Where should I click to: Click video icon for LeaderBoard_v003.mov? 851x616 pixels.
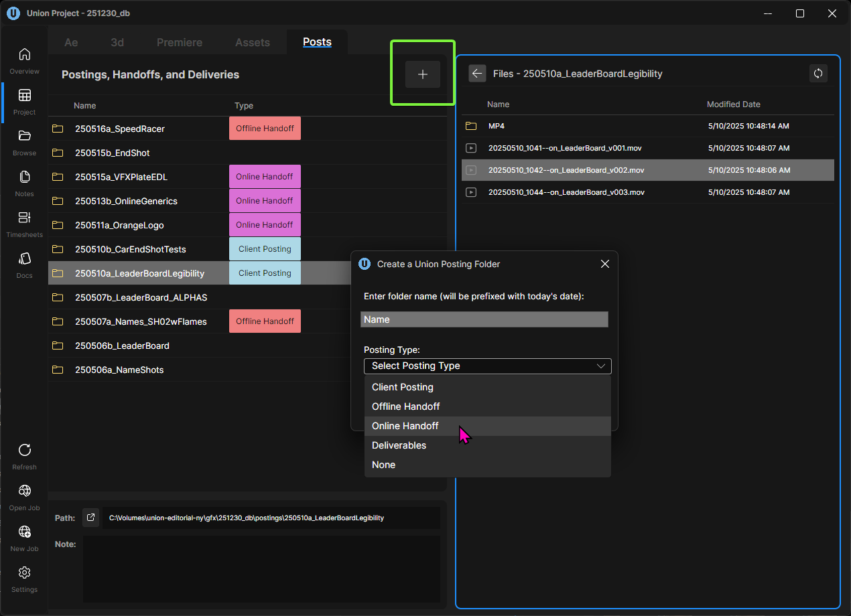pyautogui.click(x=471, y=192)
